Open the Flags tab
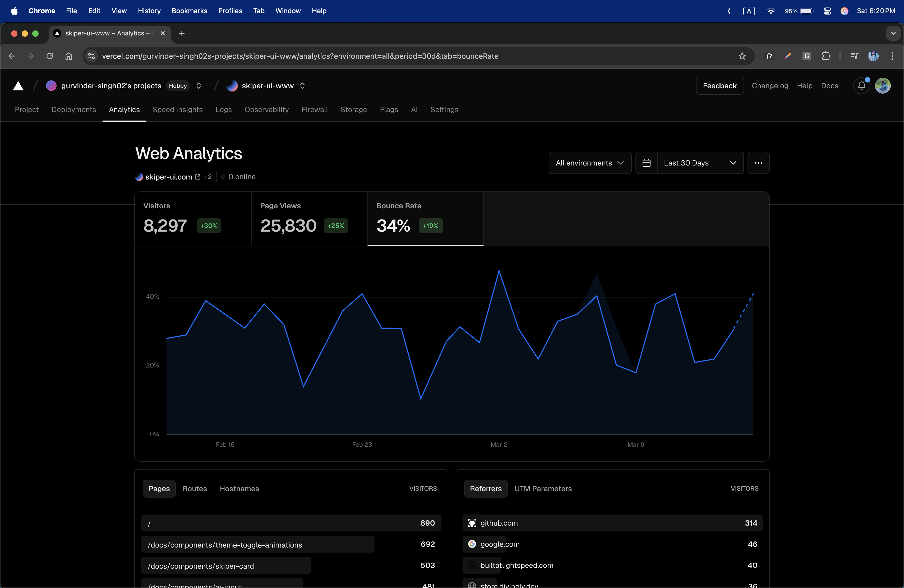The image size is (904, 588). 389,109
